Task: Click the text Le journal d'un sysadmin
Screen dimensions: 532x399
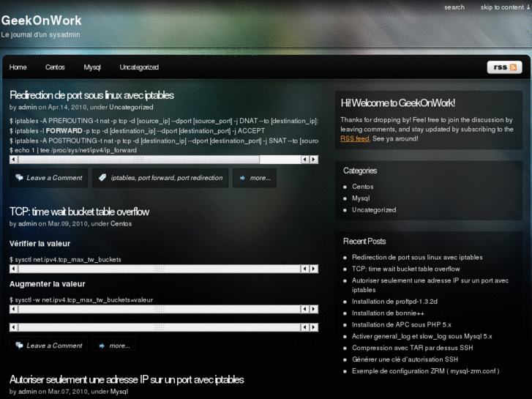Action: click(x=40, y=34)
